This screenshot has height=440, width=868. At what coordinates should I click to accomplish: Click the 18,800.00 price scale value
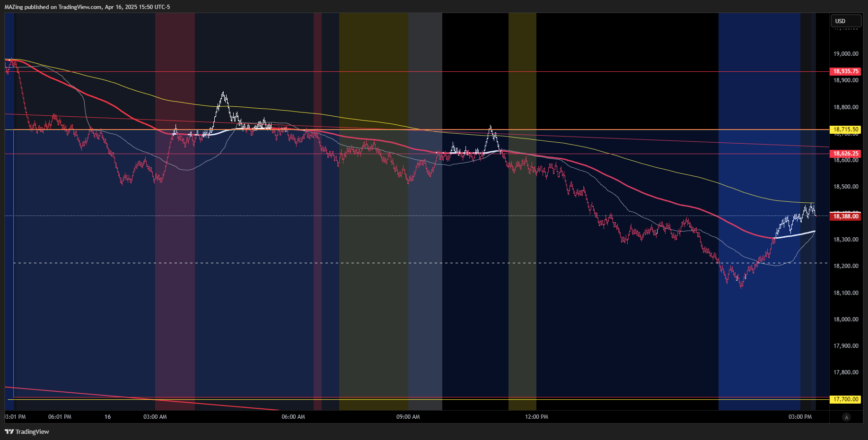(x=846, y=107)
